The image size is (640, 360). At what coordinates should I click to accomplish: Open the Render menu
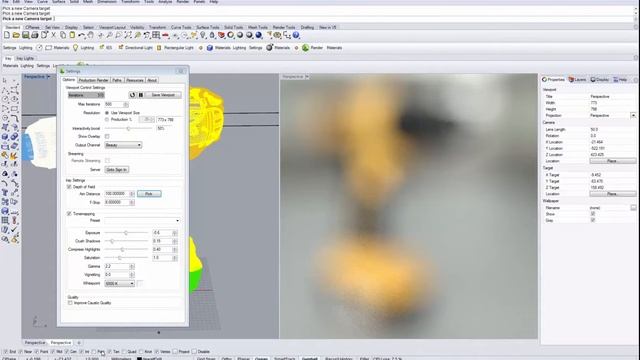[x=182, y=2]
